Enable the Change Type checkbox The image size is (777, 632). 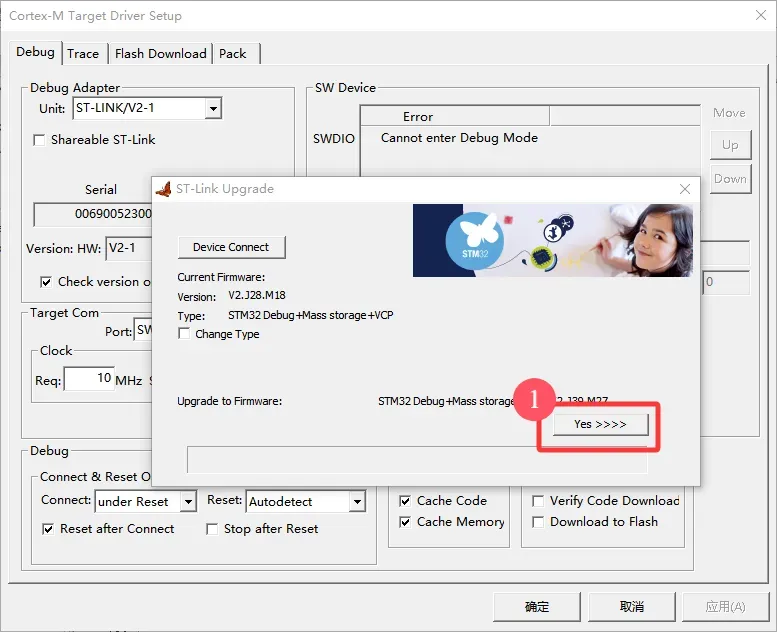point(184,334)
